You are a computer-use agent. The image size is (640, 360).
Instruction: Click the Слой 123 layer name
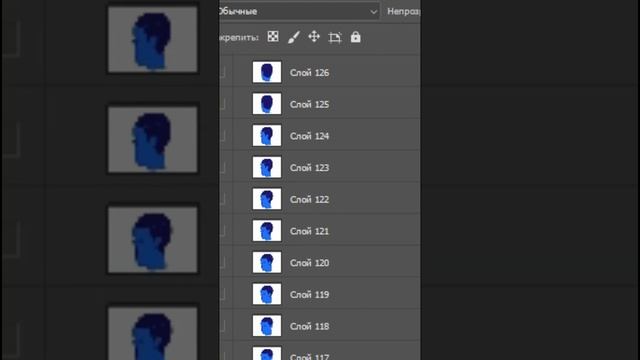309,168
